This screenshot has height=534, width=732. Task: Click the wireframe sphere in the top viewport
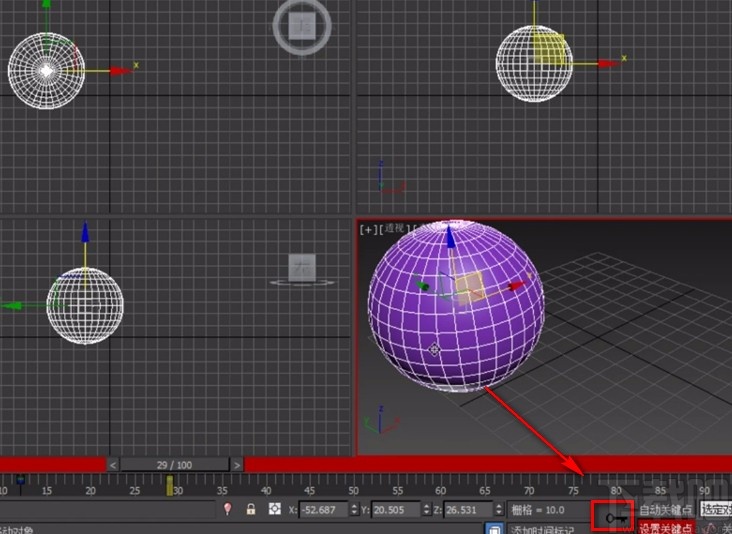click(x=46, y=70)
